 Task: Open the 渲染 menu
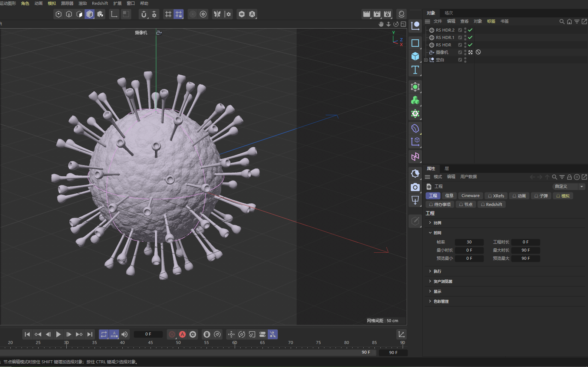click(x=83, y=3)
